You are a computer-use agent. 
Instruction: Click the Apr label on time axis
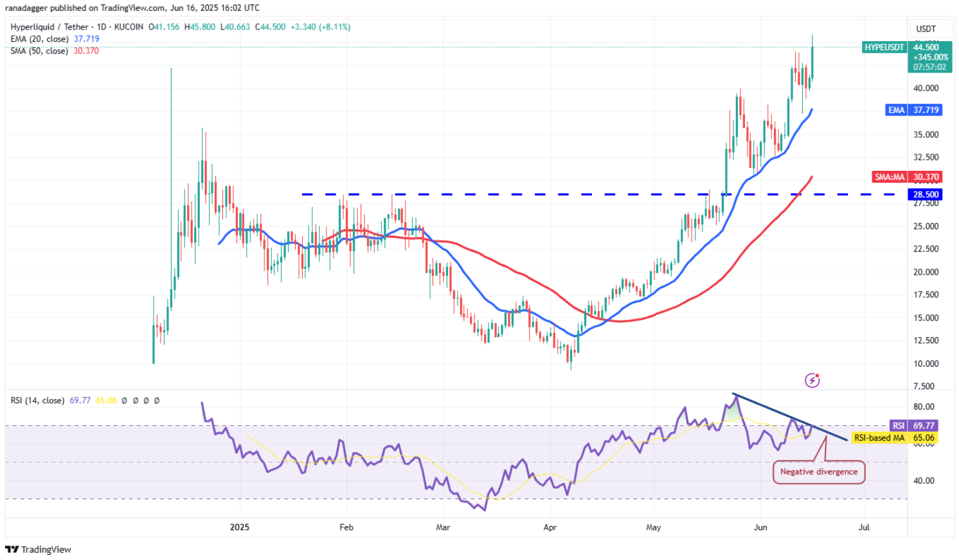pos(550,527)
